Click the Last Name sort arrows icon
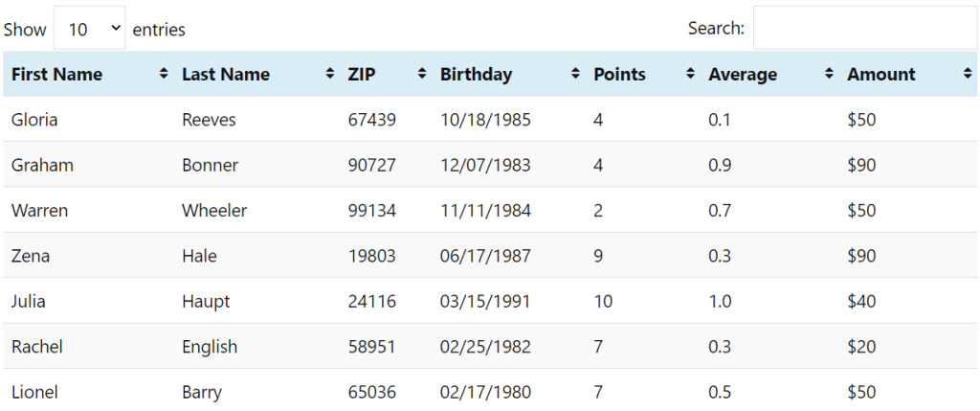 (x=330, y=74)
